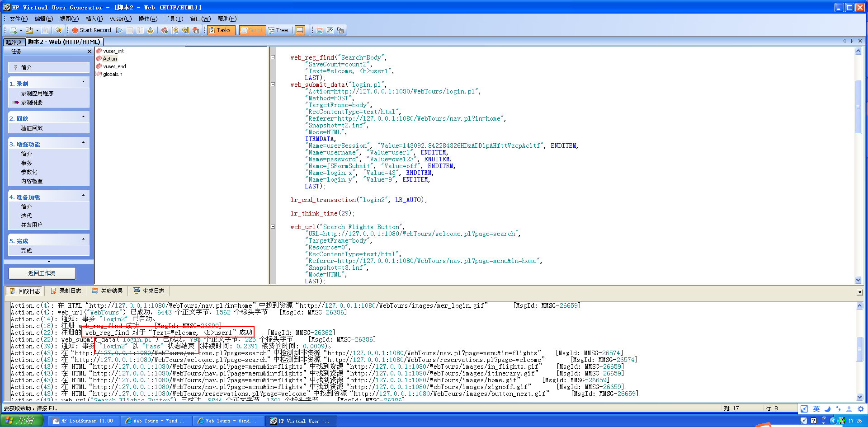Click the Start Record button

click(91, 30)
